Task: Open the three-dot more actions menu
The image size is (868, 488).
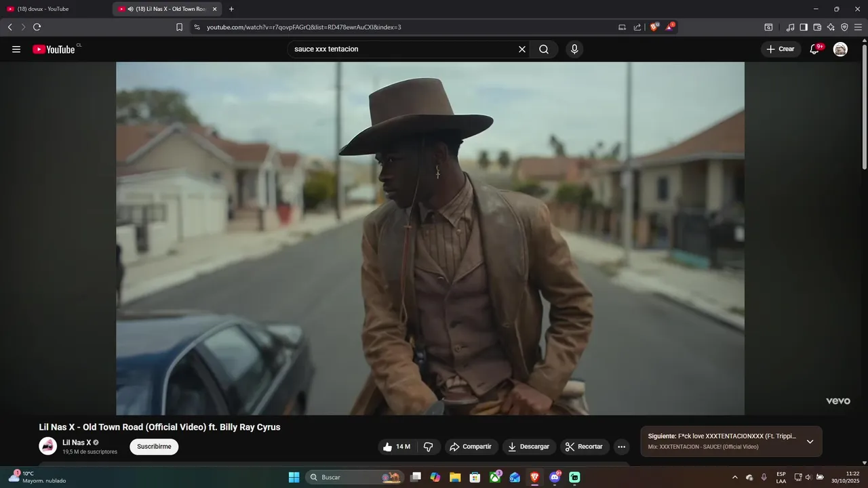Action: click(621, 447)
